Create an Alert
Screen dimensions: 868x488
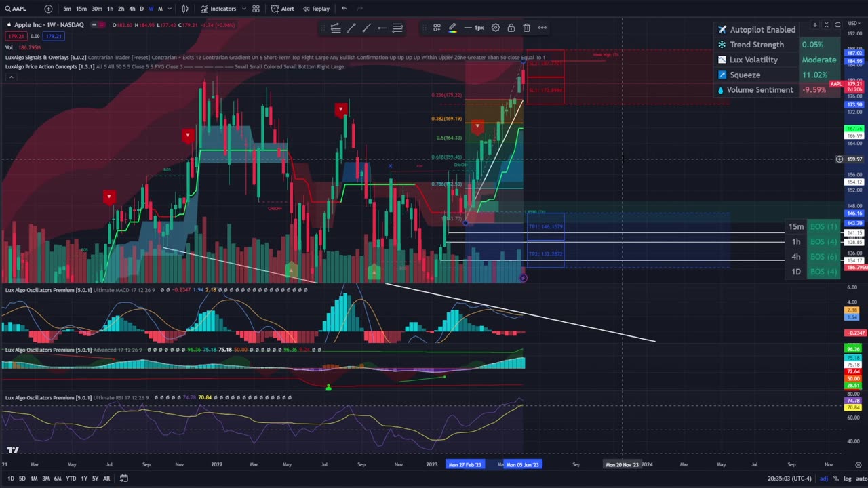click(282, 9)
